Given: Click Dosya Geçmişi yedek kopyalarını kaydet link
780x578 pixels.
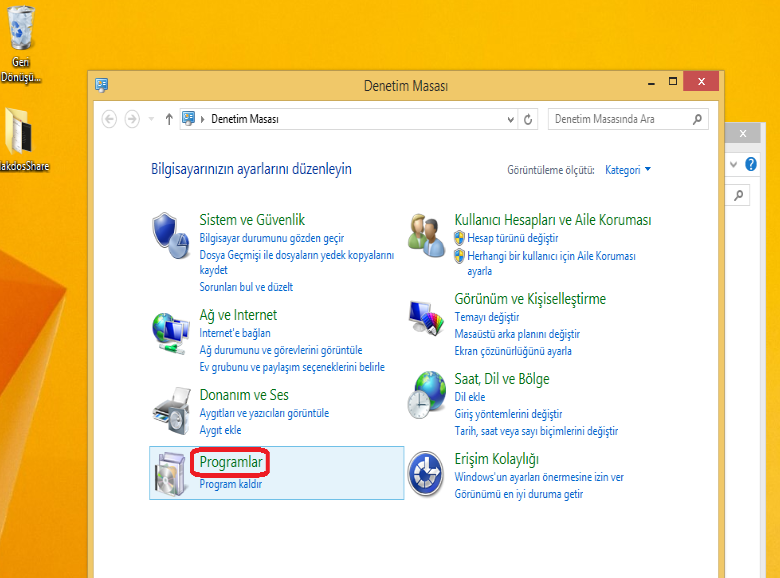Looking at the screenshot, I should [x=296, y=263].
